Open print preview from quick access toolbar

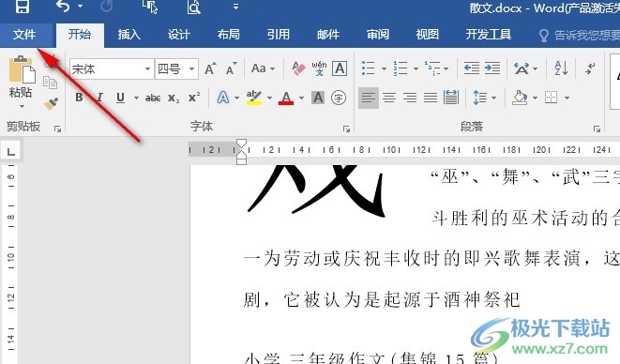click(194, 7)
